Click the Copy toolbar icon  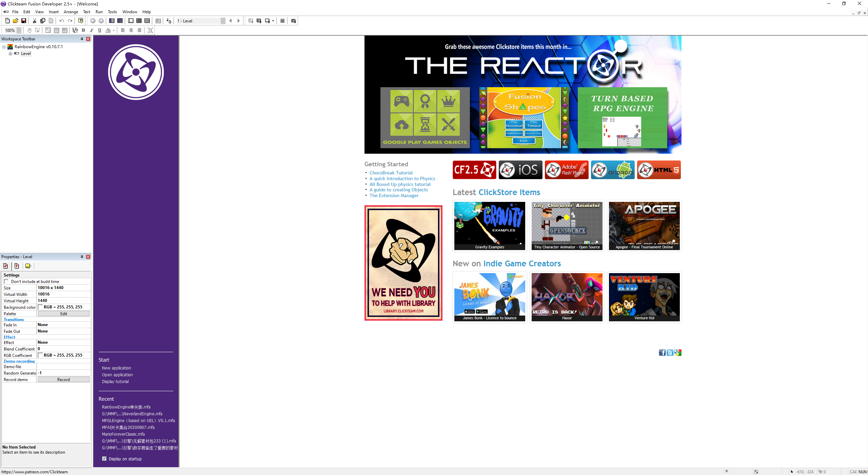point(43,21)
